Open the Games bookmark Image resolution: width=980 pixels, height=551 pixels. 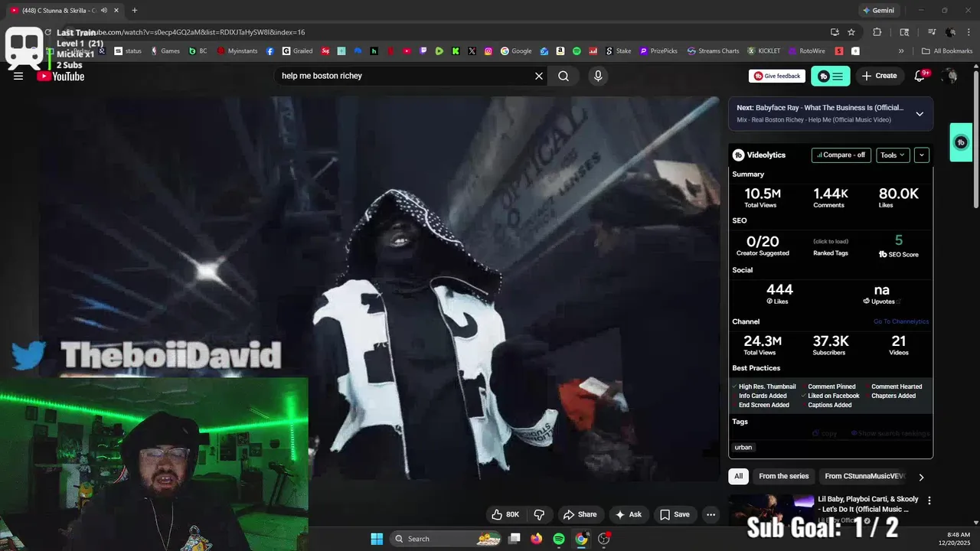[x=165, y=51]
